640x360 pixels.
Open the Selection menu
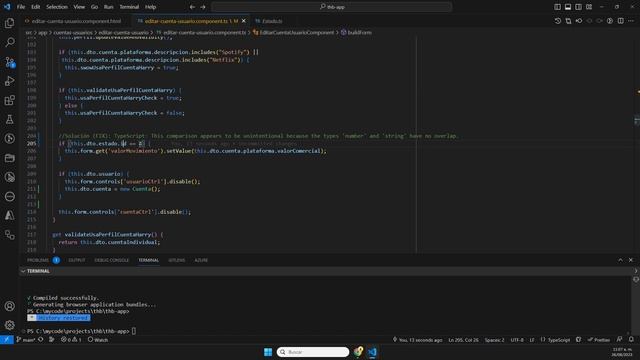[x=57, y=7]
